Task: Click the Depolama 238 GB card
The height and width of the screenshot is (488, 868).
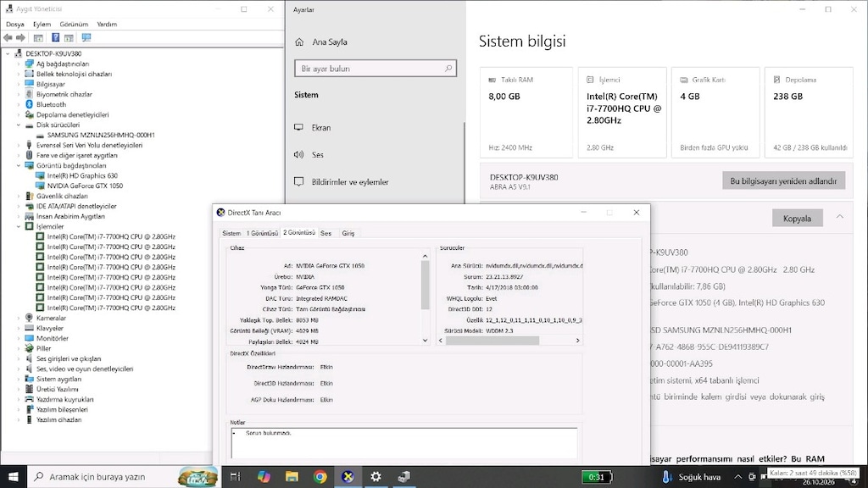Action: tap(809, 113)
